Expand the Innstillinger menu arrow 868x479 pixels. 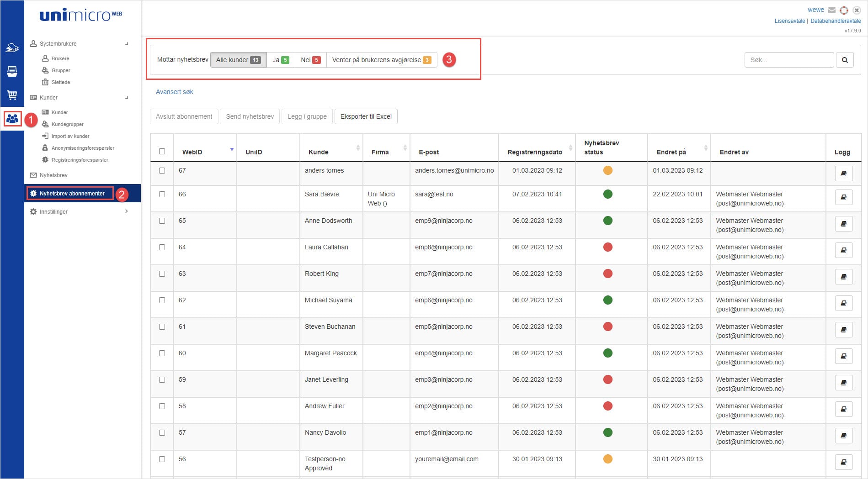tap(127, 211)
